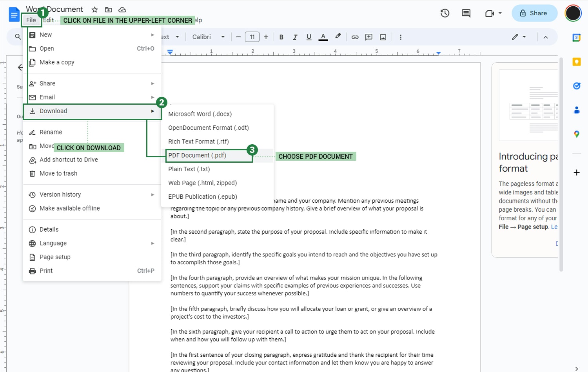This screenshot has width=588, height=372.
Task: Open Google Tasks in the side panel
Action: [576, 85]
